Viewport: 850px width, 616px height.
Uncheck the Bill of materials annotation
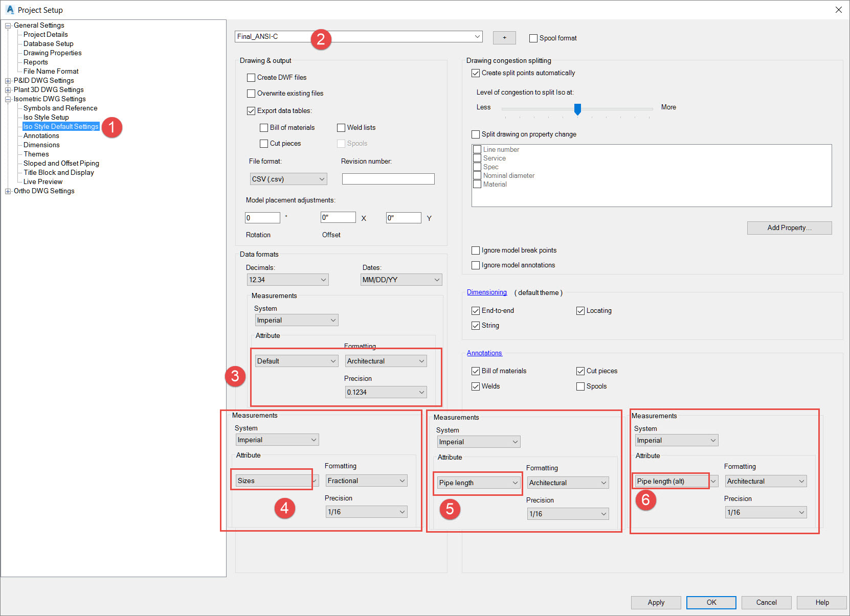click(x=476, y=371)
